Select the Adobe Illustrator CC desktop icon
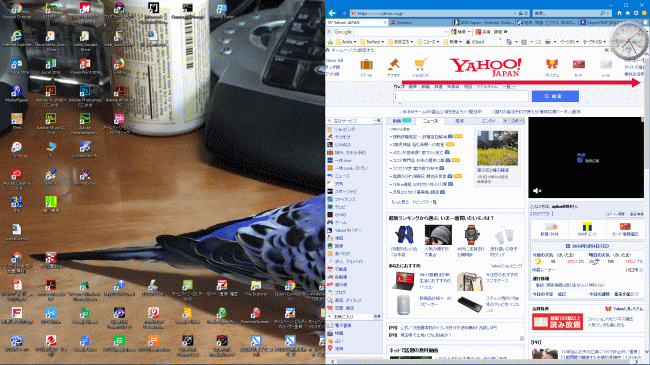This screenshot has width=650, height=365. [51, 96]
